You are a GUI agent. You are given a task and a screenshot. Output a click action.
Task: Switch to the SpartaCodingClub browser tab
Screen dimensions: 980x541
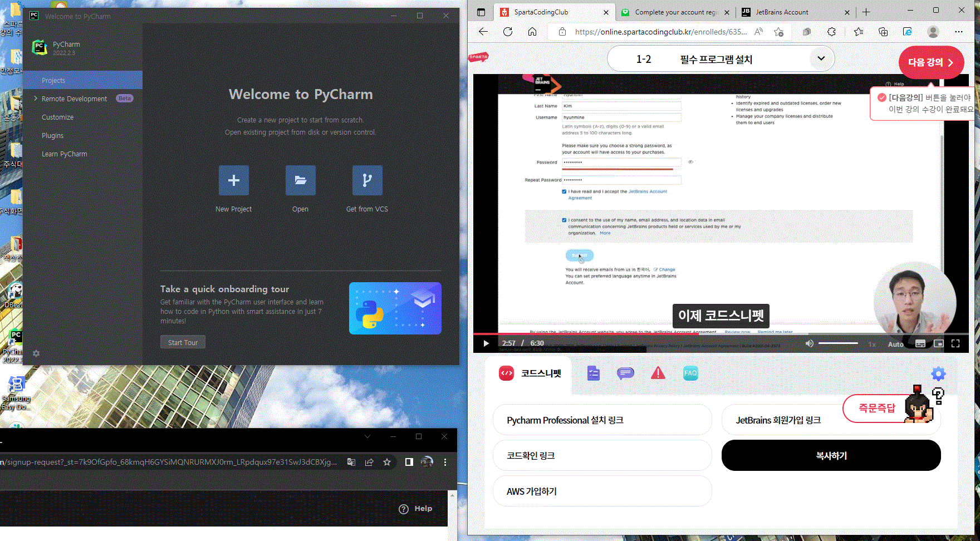coord(555,12)
